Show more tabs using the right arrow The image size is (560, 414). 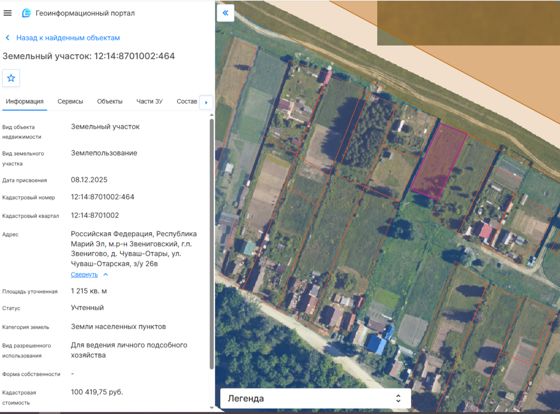click(206, 102)
